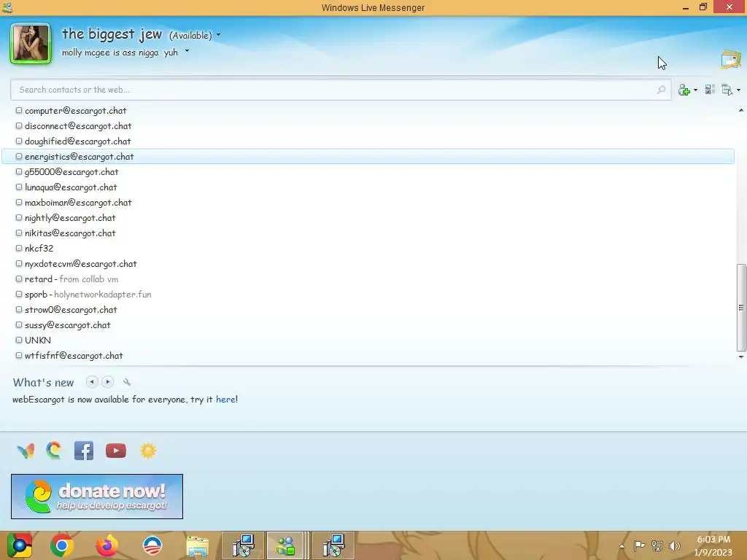Image resolution: width=747 pixels, height=560 pixels.
Task: Select contact doughified@escargot.chat
Action: pyautogui.click(x=368, y=141)
